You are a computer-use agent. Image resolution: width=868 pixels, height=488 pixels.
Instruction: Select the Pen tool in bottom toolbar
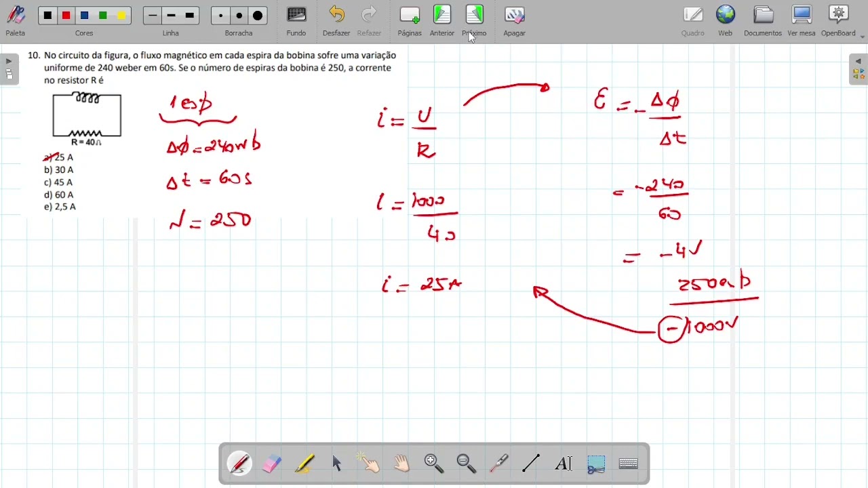[x=239, y=464]
